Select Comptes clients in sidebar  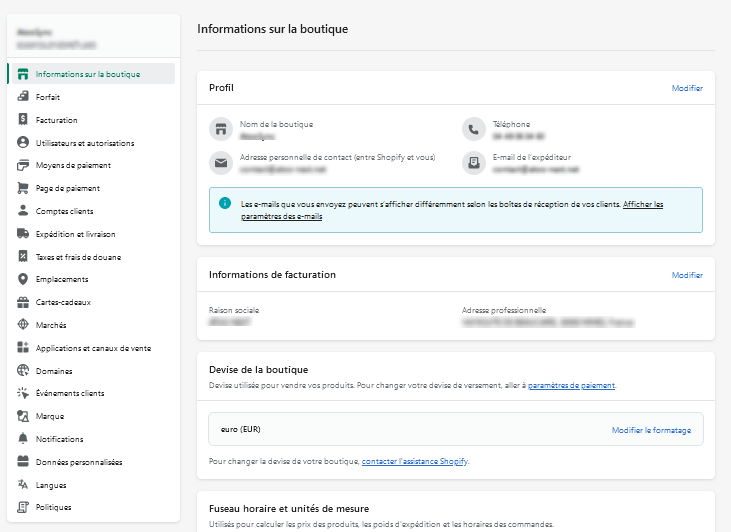pos(91,211)
